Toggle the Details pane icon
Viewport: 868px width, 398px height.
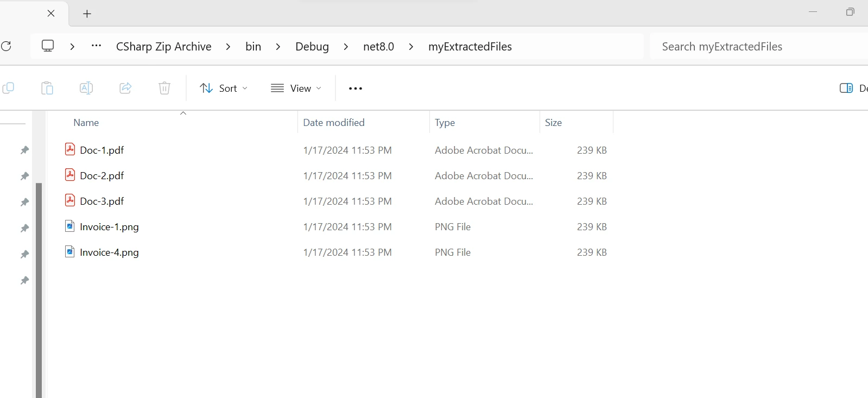point(846,88)
